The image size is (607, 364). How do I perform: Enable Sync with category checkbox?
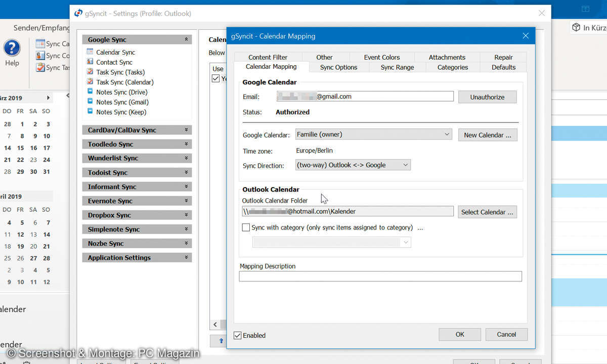(x=246, y=227)
